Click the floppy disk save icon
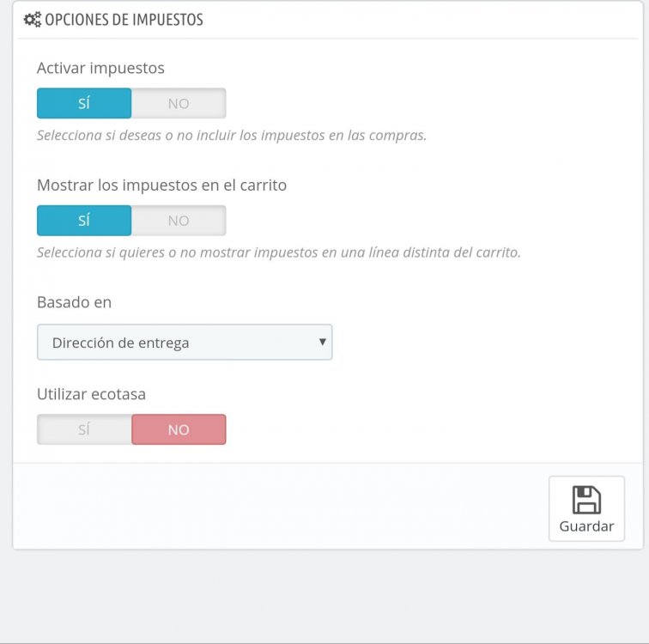 (586, 500)
